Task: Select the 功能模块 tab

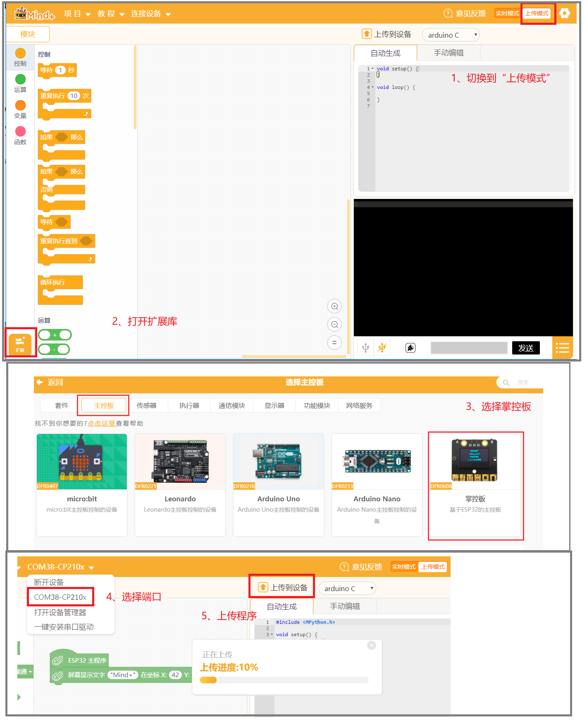Action: [317, 405]
